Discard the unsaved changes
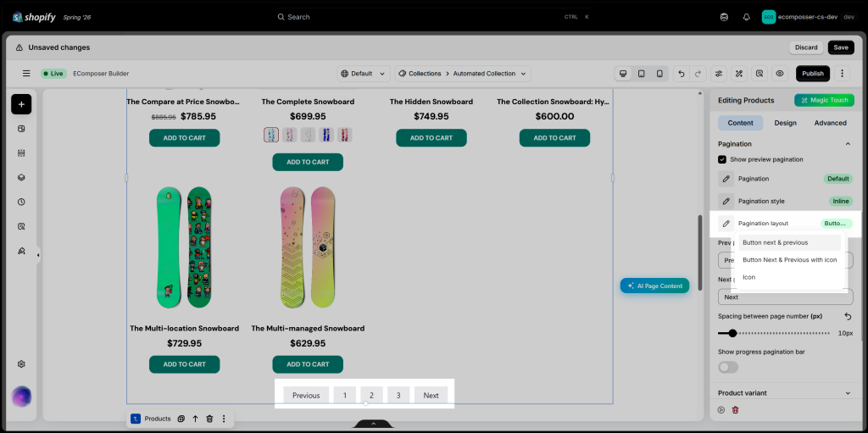This screenshot has height=433, width=868. coord(806,47)
